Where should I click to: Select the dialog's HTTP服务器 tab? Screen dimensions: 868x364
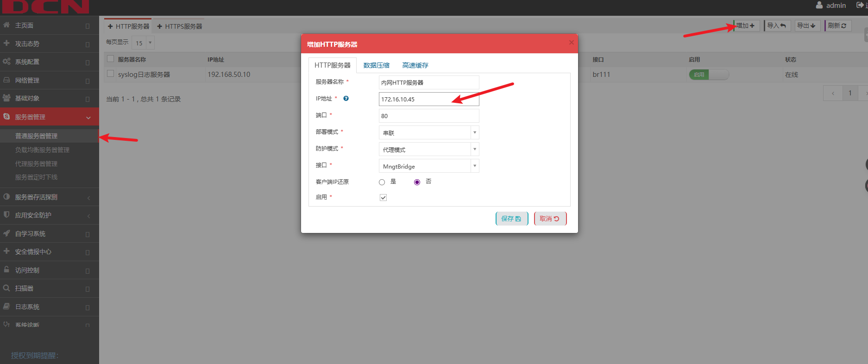333,65
